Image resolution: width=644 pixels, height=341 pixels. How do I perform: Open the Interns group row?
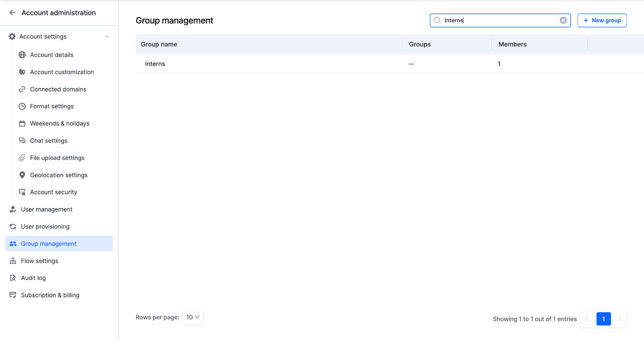click(x=390, y=64)
